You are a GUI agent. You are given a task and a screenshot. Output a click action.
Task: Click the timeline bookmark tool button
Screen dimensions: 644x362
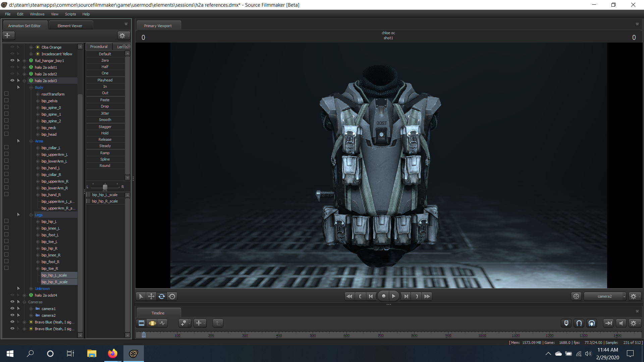[185, 323]
